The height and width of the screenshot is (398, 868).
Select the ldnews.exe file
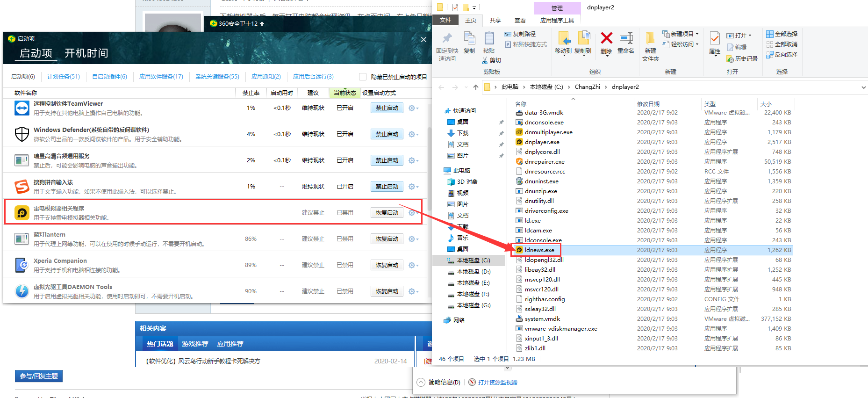pyautogui.click(x=539, y=250)
